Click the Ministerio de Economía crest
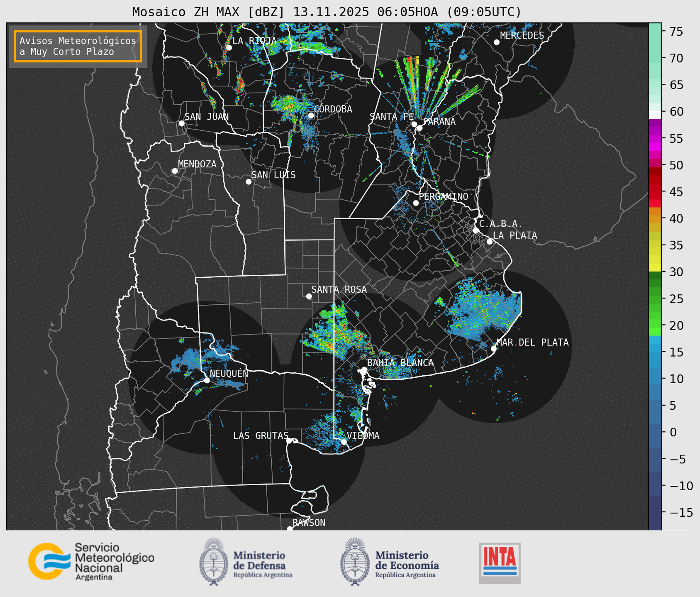The height and width of the screenshot is (597, 700). 355,562
